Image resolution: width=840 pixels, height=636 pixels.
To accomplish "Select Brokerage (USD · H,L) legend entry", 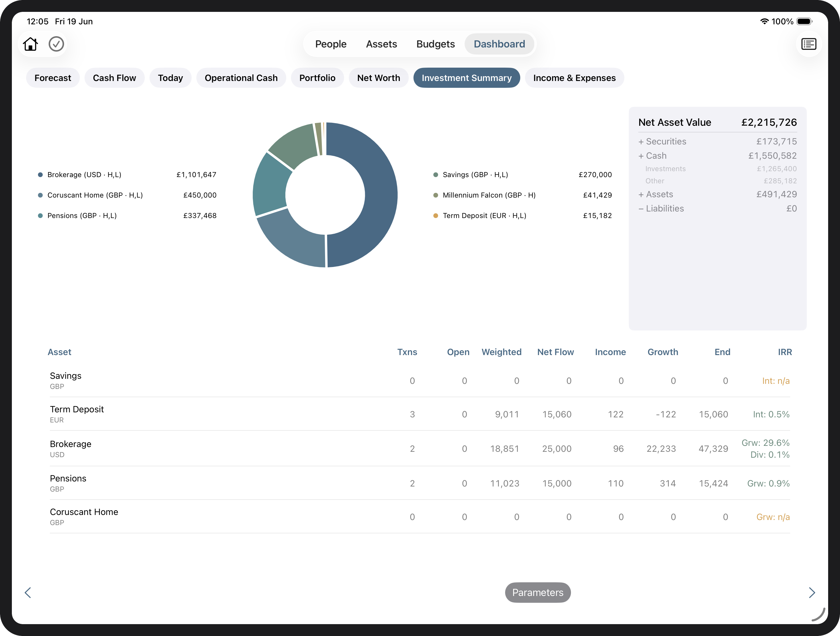I will pyautogui.click(x=127, y=175).
